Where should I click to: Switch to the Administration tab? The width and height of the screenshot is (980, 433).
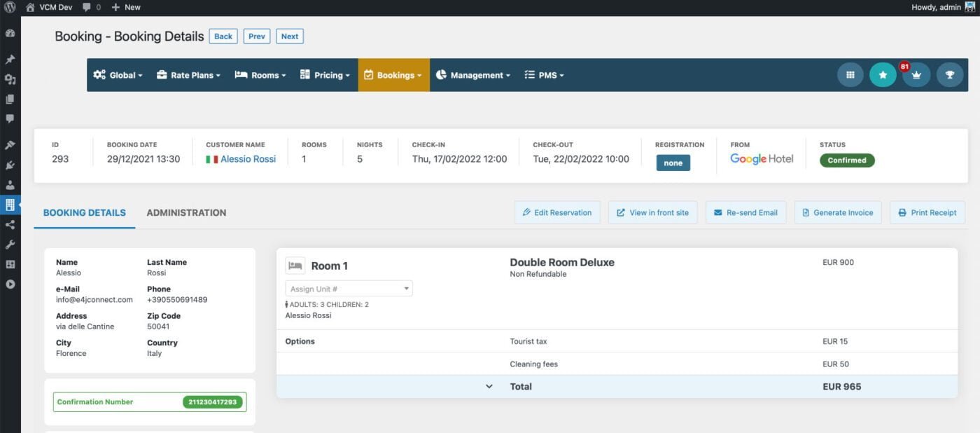pos(186,213)
